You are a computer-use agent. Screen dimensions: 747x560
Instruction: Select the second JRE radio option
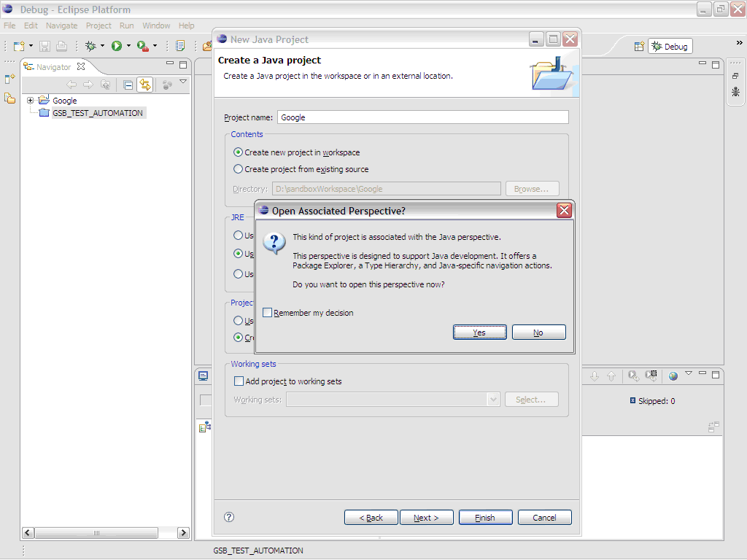(x=238, y=253)
